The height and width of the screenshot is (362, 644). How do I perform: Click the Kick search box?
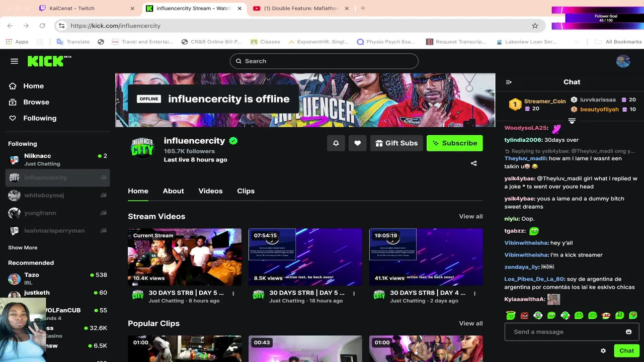(x=324, y=61)
